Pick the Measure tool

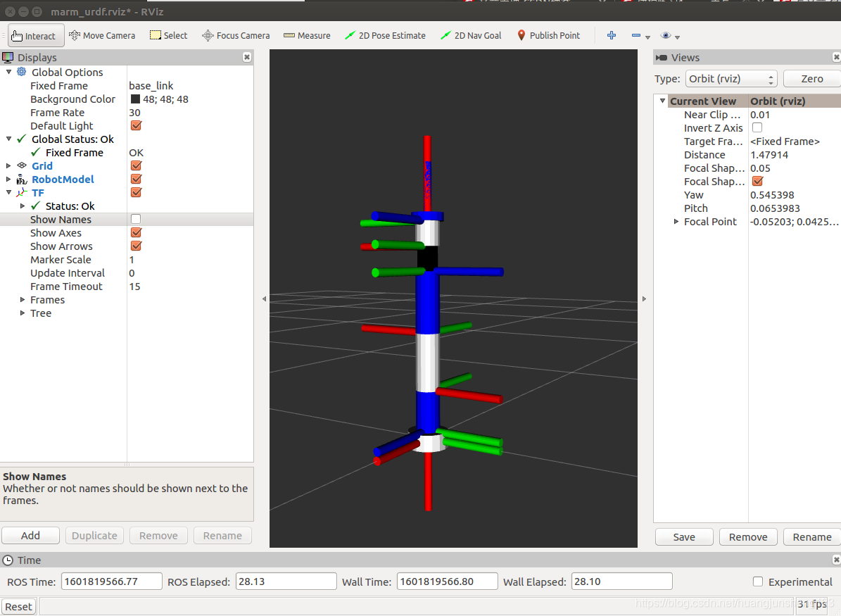(x=307, y=35)
